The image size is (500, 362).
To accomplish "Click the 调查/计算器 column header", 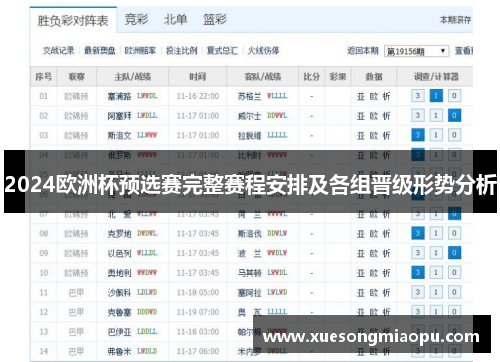I will coord(436,77).
